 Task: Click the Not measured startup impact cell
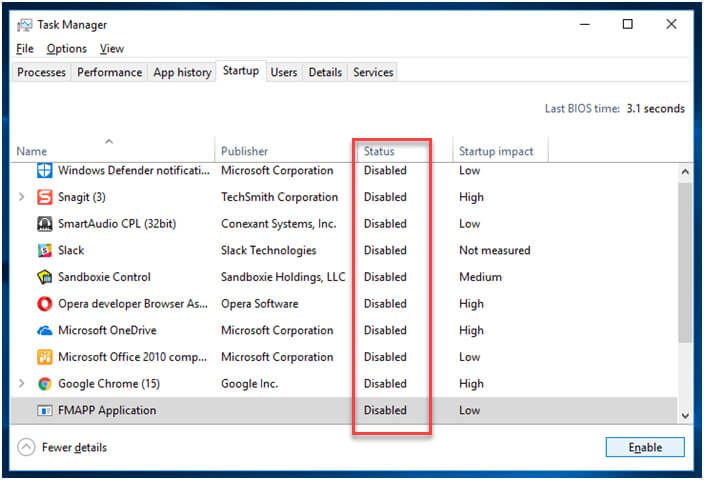(x=494, y=251)
